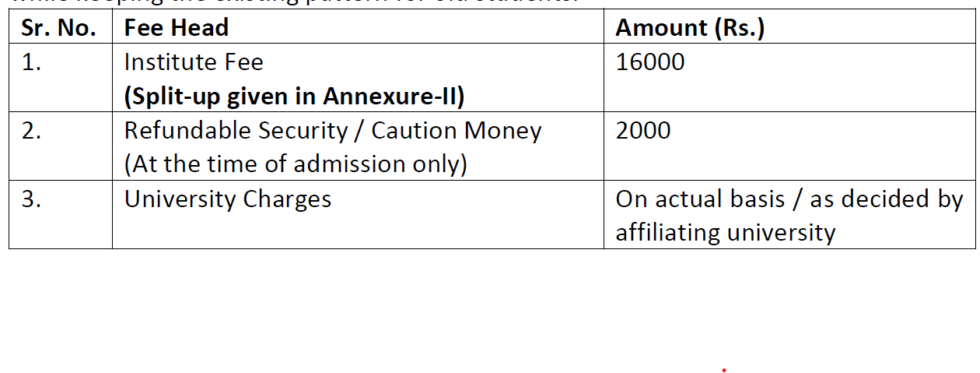Click serial number 3 cell
This screenshot has width=980, height=373.
pyautogui.click(x=32, y=199)
